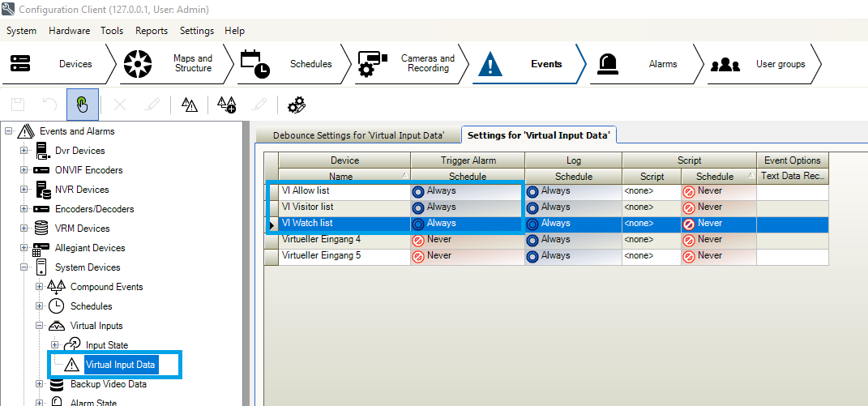The height and width of the screenshot is (406, 868).
Task: Click Script cell for VI Allow list
Action: [651, 191]
